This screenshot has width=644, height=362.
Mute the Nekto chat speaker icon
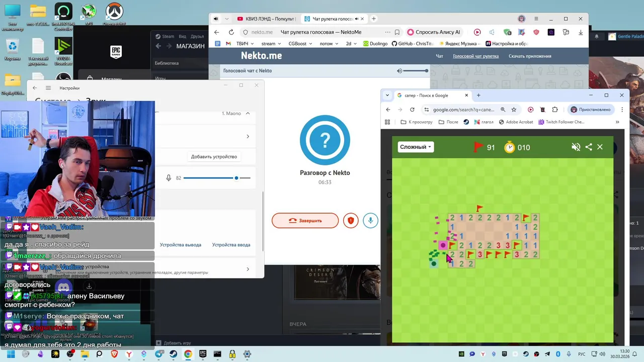coord(399,71)
